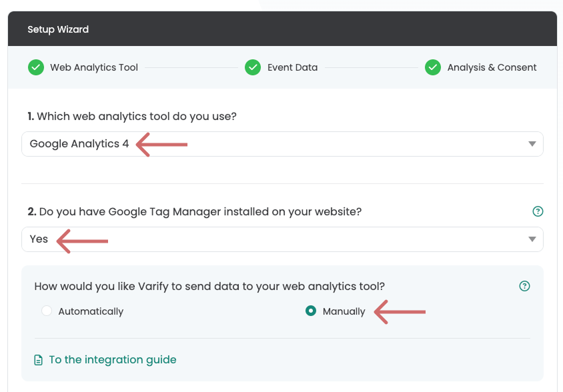Screen dimensions: 563x392
Task: Click the Web Analytics Tool green checkmark icon
Action: tap(36, 67)
